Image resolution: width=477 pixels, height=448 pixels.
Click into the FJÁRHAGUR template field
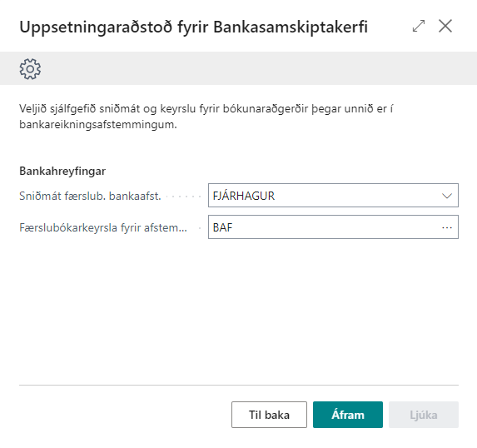click(x=333, y=196)
